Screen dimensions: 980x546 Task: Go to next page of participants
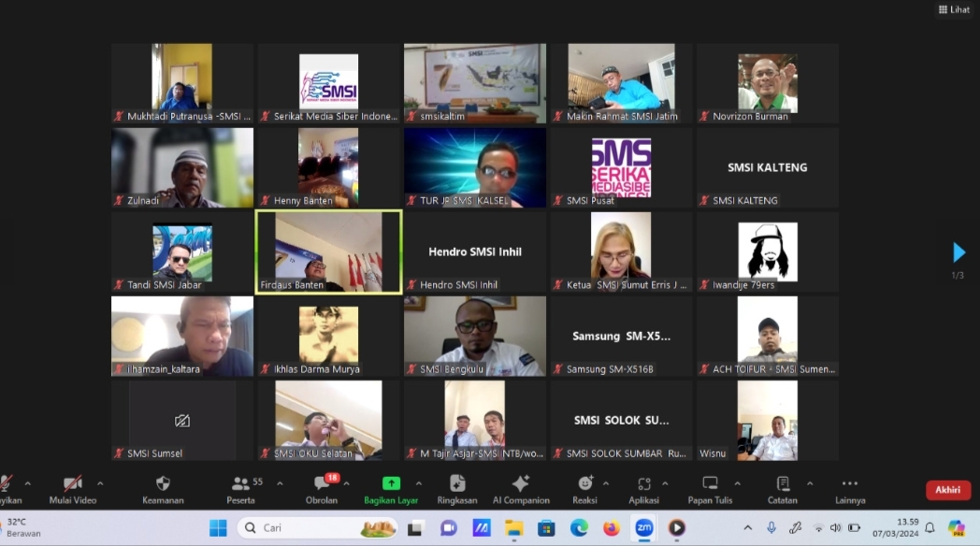(958, 252)
